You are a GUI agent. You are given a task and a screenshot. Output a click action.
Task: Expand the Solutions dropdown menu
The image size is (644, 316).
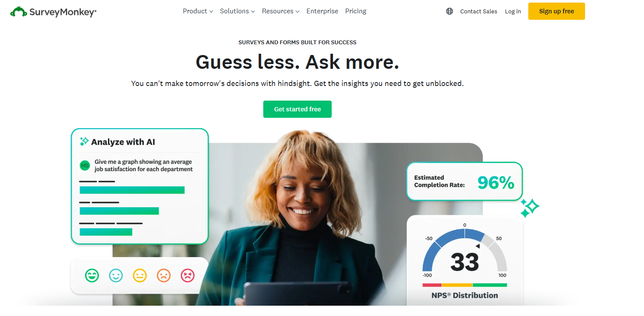tap(237, 11)
